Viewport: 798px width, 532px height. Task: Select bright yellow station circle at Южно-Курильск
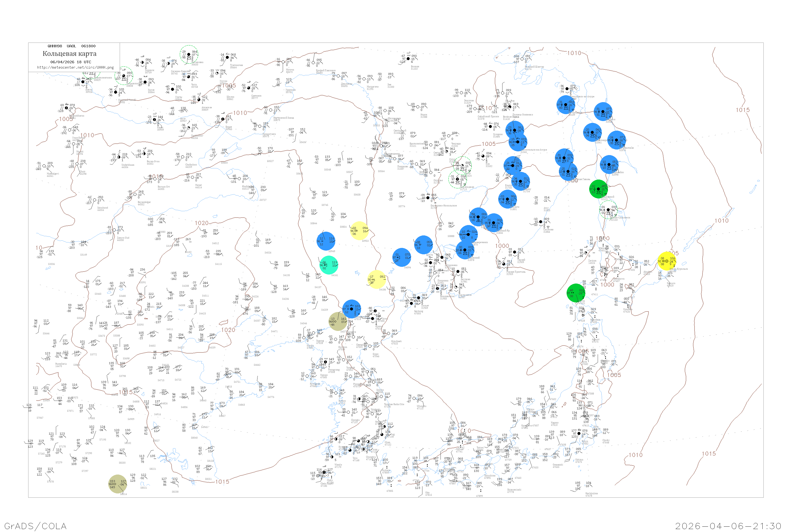(x=667, y=261)
